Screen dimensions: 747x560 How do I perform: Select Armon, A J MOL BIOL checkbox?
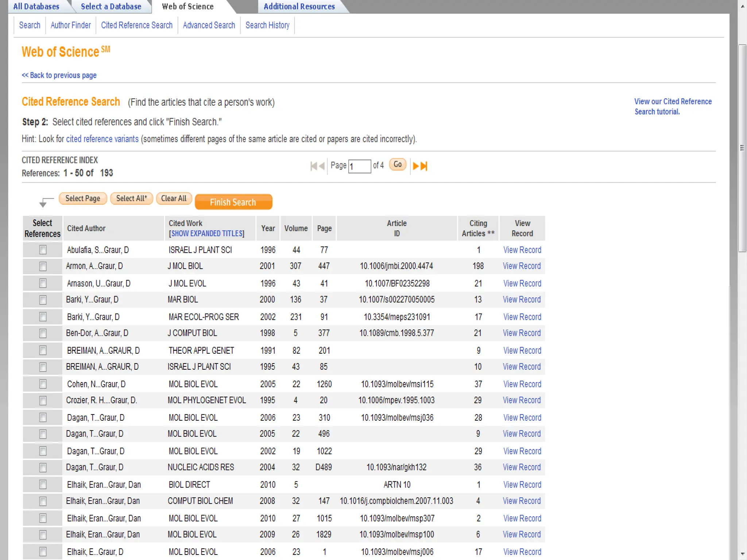tap(43, 266)
